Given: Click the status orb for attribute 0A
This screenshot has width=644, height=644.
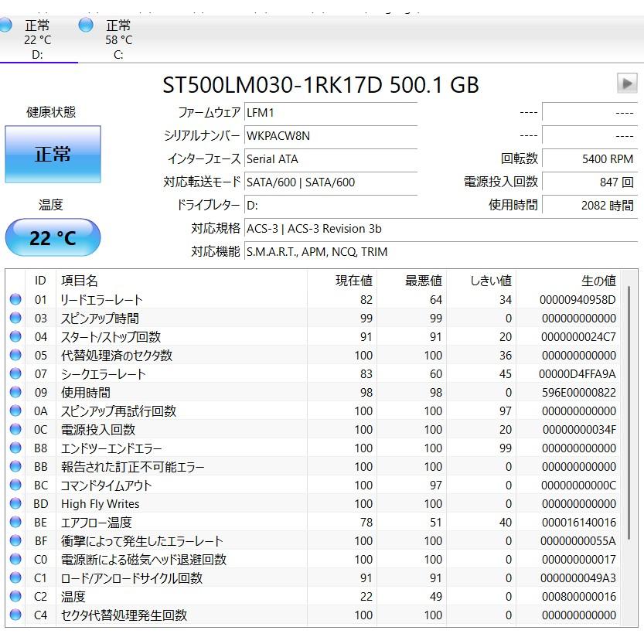Looking at the screenshot, I should click(x=15, y=411).
